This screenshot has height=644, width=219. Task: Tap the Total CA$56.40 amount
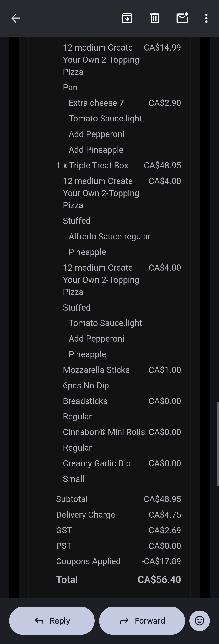(x=159, y=579)
